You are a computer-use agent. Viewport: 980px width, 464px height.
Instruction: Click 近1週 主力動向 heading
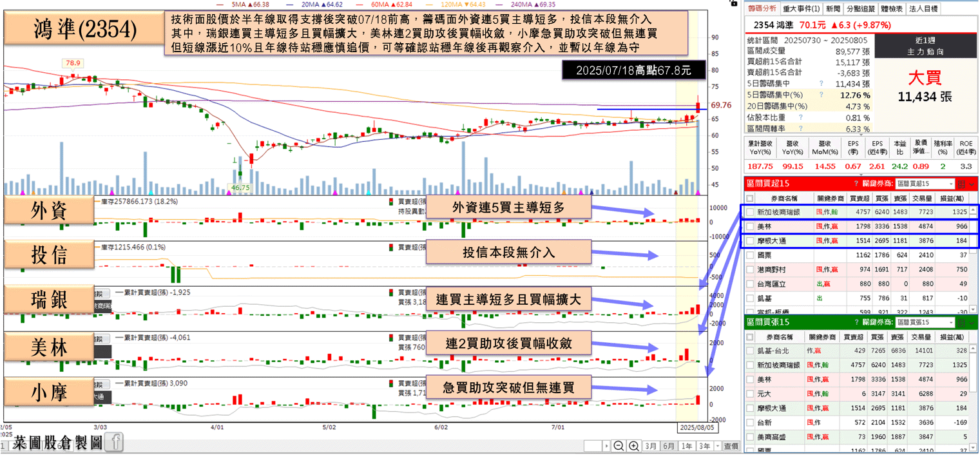click(x=925, y=46)
